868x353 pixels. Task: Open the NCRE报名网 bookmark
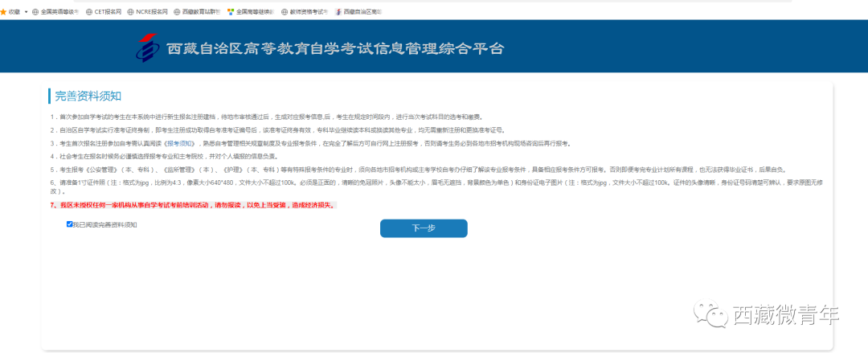(151, 12)
